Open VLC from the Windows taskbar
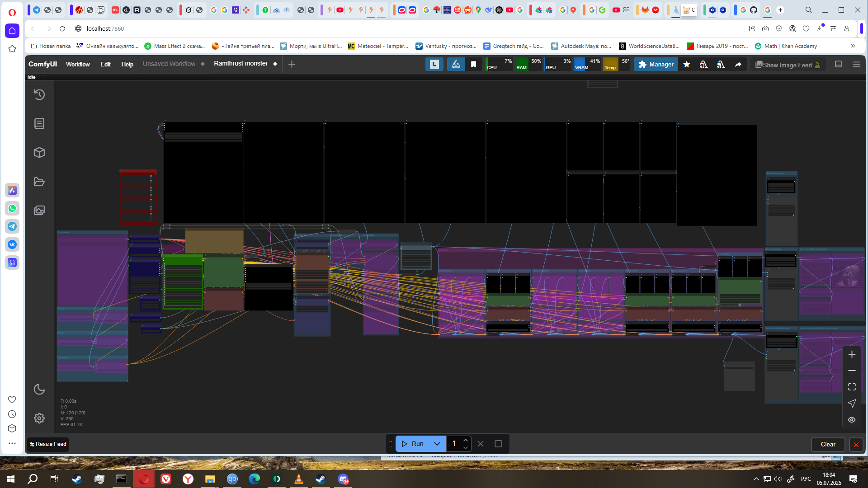Viewport: 868px width, 488px height. click(298, 479)
